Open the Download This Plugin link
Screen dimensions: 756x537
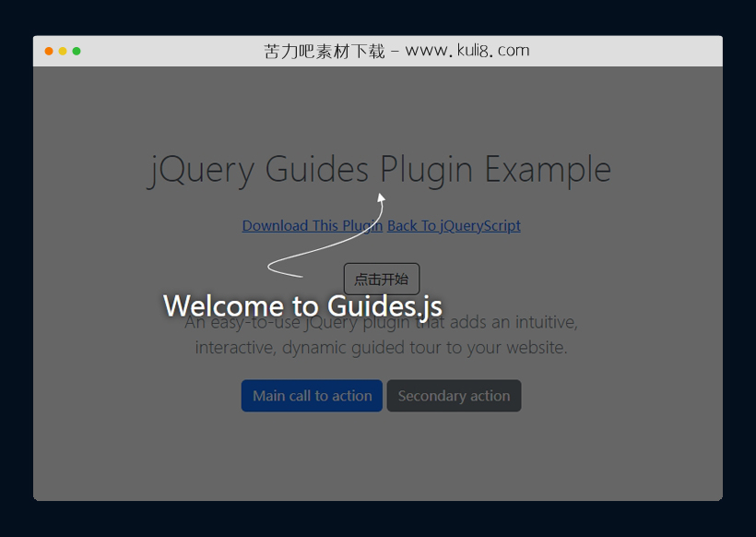312,225
